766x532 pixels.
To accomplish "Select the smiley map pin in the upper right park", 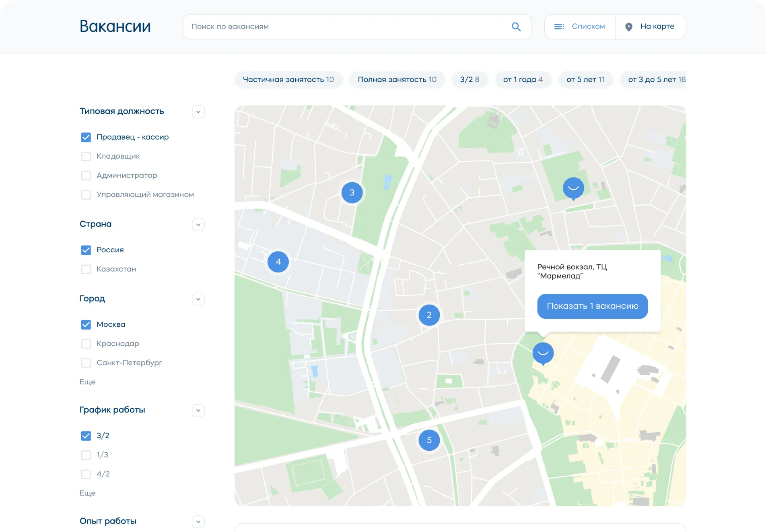I will pyautogui.click(x=573, y=188).
